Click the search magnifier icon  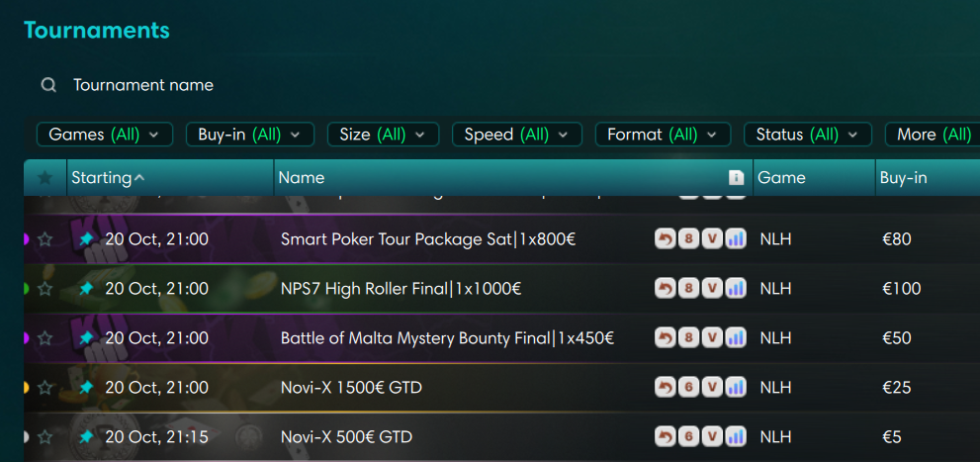coord(48,85)
